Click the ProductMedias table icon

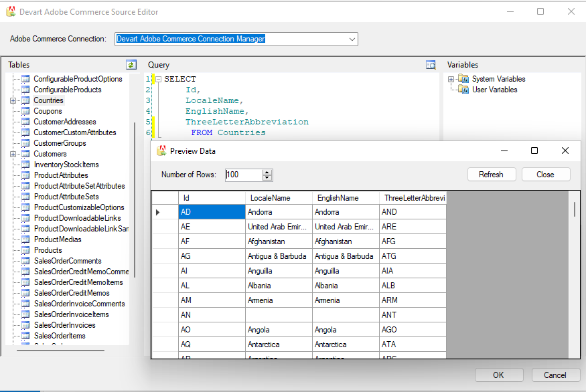[25, 239]
